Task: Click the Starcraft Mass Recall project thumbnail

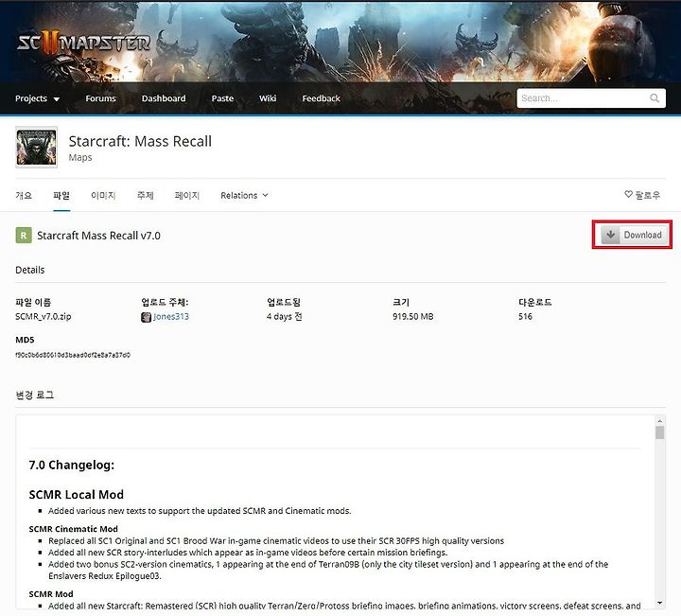Action: coord(37,148)
